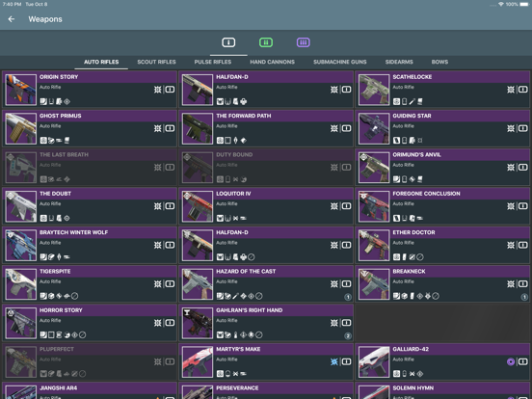Open Tigerspite weapon thumbnail

point(20,284)
